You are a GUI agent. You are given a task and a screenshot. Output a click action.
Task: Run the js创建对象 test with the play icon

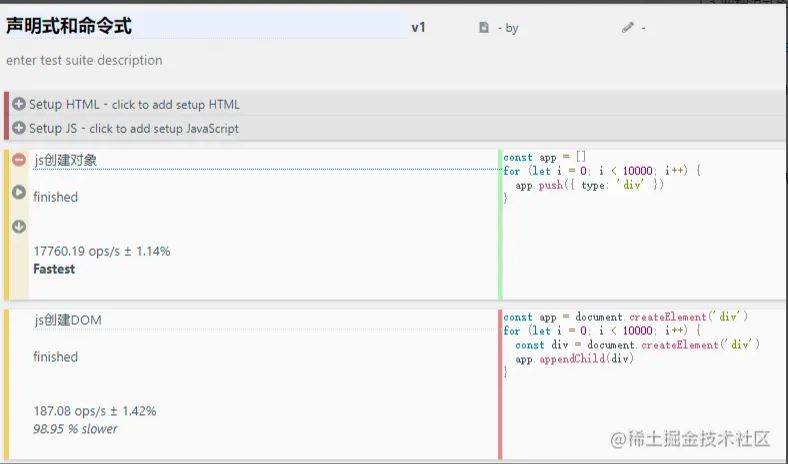point(19,192)
